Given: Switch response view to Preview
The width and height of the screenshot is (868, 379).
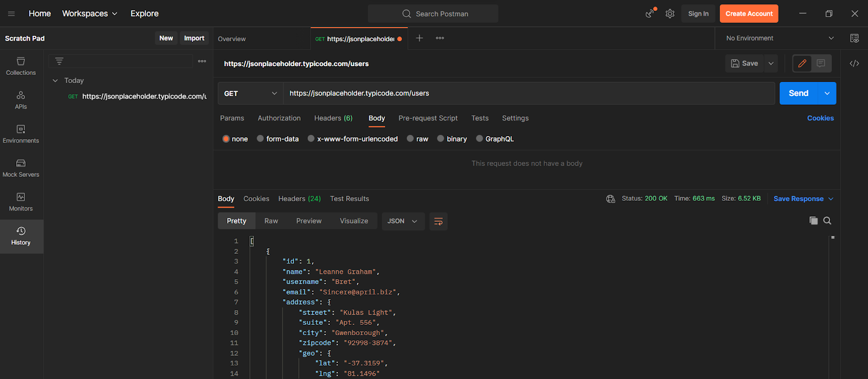Looking at the screenshot, I should (x=309, y=221).
